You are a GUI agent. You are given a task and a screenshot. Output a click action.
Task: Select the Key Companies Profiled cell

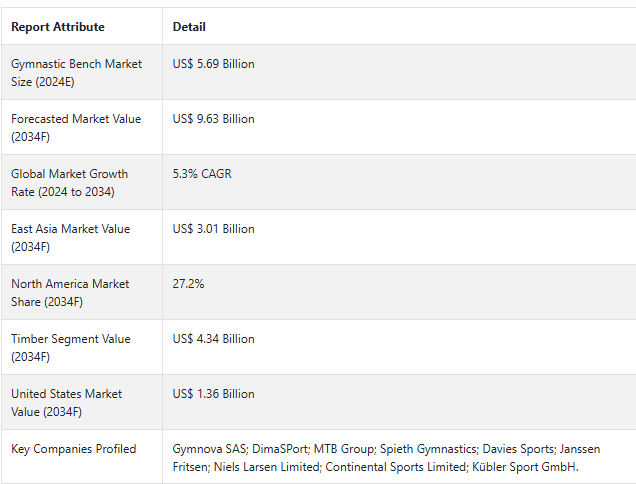click(x=74, y=449)
